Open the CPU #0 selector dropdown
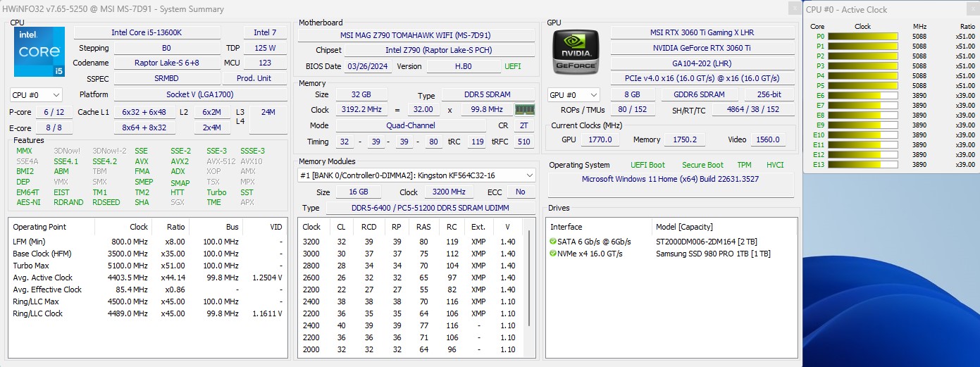The image size is (980, 367). 36,94
